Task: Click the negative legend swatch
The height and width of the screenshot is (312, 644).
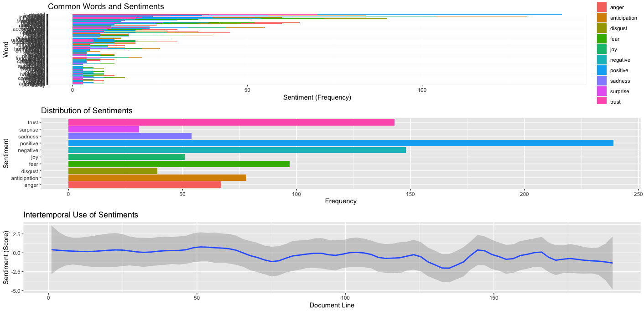Action: coord(602,60)
